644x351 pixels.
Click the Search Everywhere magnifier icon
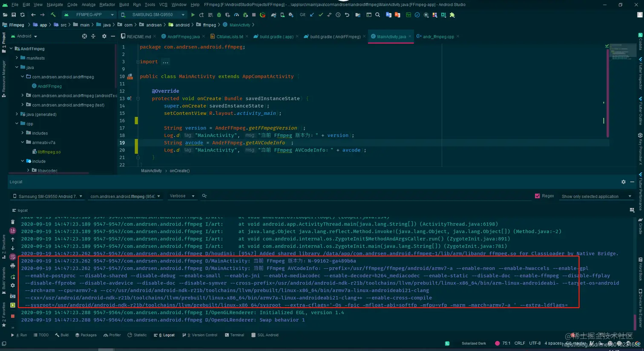[377, 15]
